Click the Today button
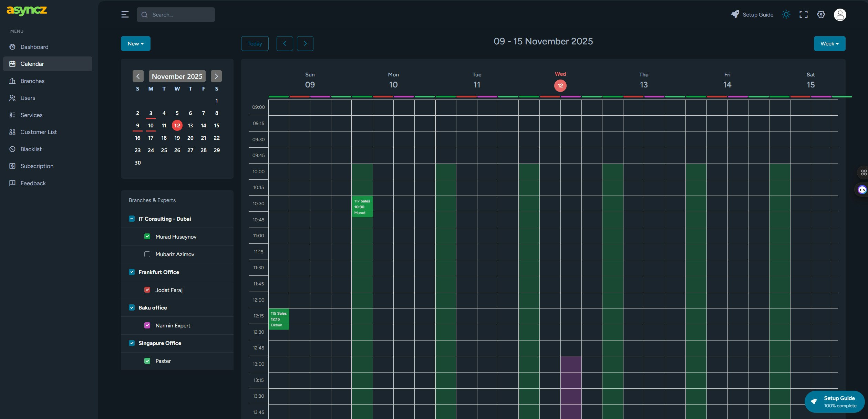 (255, 43)
